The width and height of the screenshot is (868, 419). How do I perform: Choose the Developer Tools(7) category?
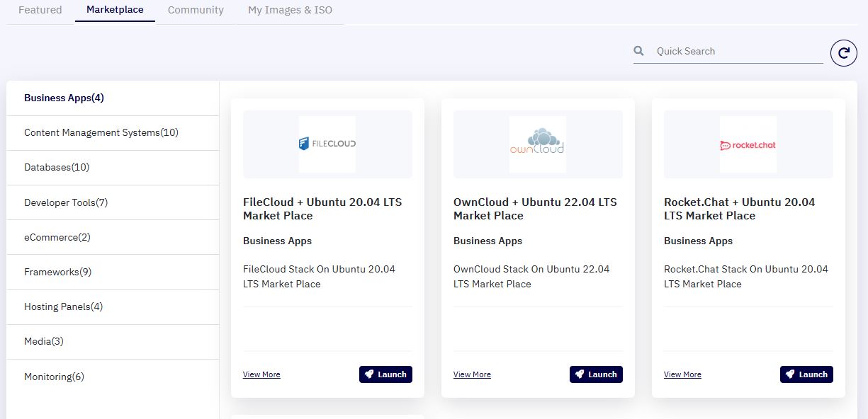click(113, 202)
